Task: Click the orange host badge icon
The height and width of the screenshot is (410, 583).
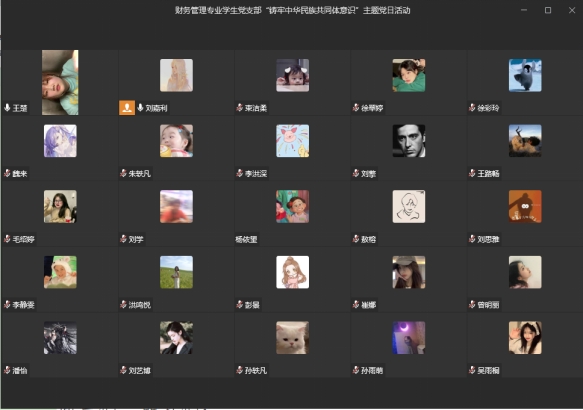Action: click(127, 108)
